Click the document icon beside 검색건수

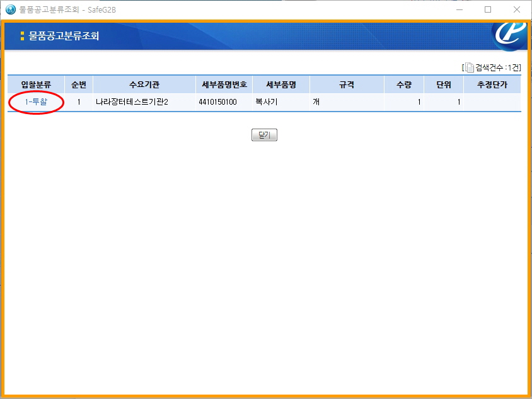coord(469,67)
